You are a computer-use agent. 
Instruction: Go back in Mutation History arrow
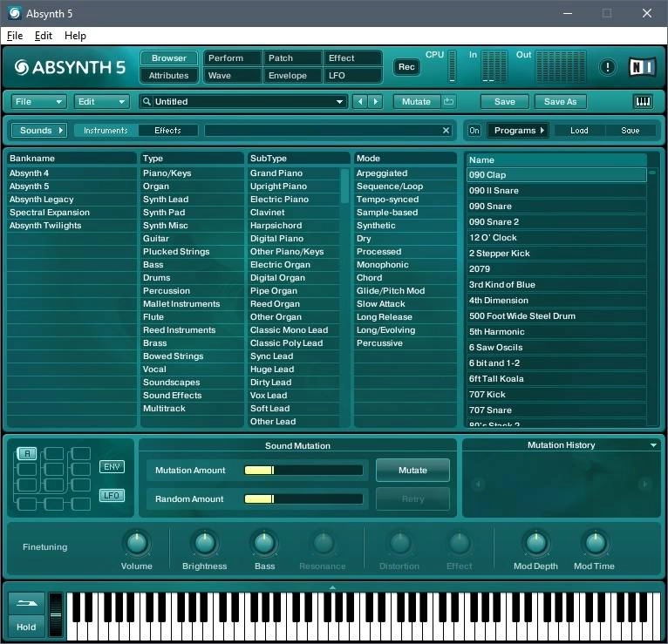pyautogui.click(x=478, y=484)
